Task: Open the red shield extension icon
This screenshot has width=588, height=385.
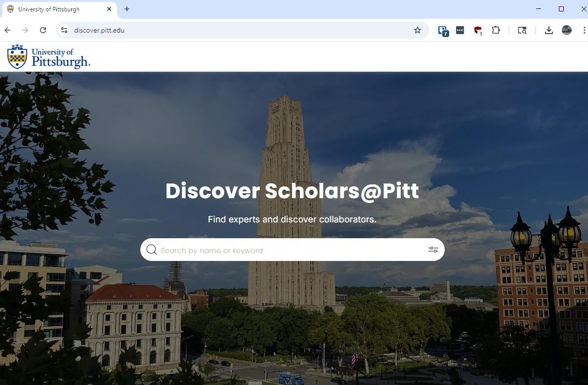Action: tap(478, 31)
